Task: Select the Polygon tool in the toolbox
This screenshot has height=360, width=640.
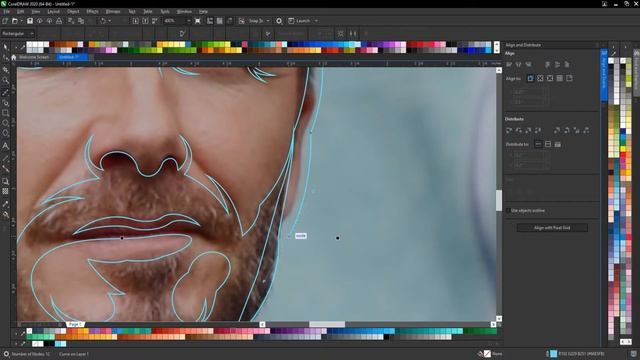Action: [5, 133]
